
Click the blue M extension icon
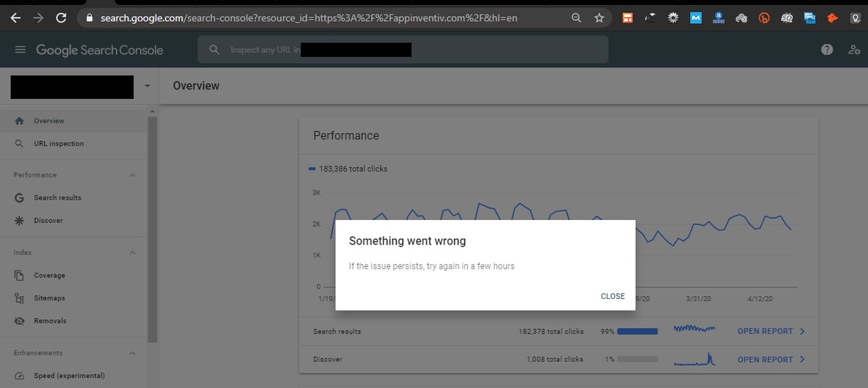point(696,17)
